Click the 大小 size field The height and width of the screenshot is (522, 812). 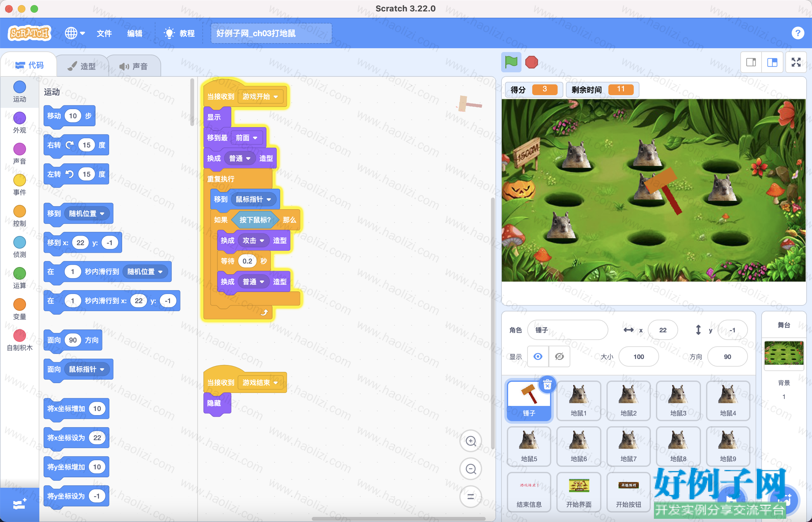click(x=638, y=356)
